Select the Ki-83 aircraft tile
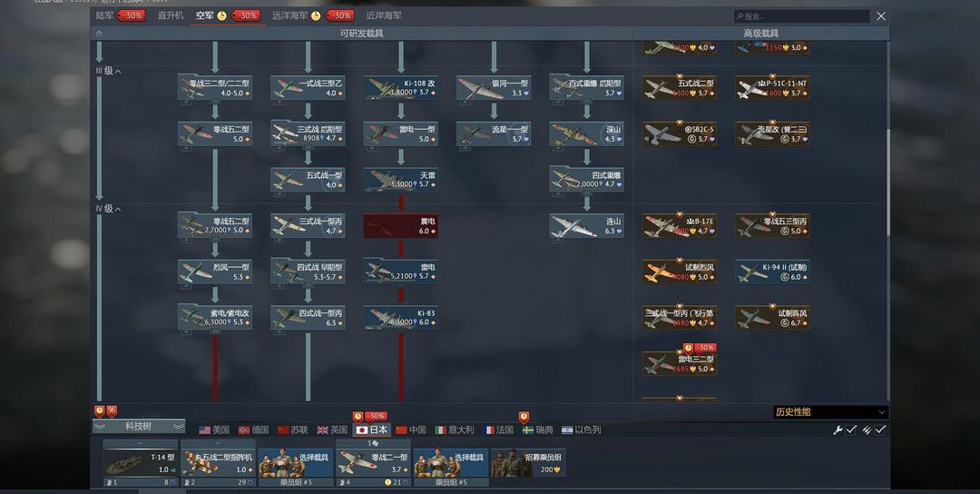This screenshot has width=980, height=494. tap(401, 318)
